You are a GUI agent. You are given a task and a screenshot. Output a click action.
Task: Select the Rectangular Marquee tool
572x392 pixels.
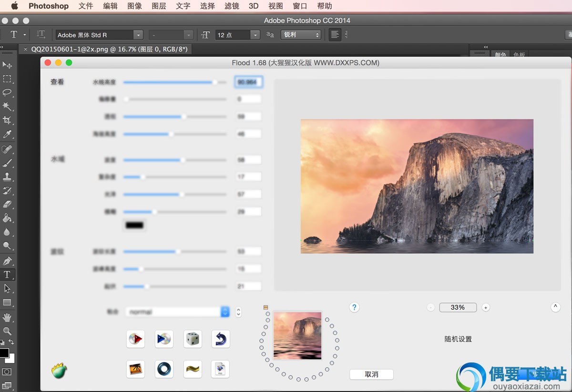click(7, 79)
